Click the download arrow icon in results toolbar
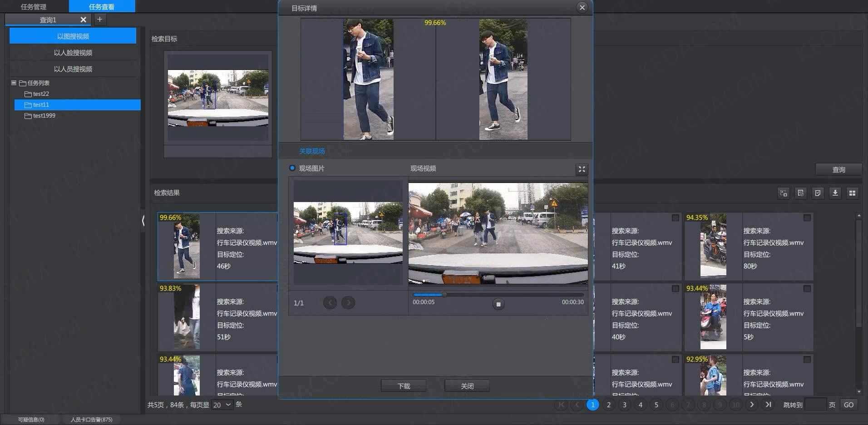Screen dimensions: 868x425 pos(835,193)
